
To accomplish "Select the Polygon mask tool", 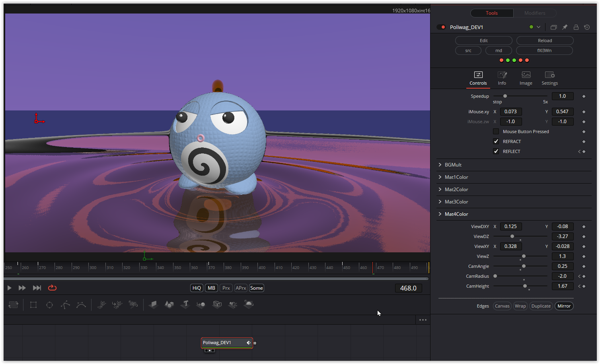I will [65, 305].
